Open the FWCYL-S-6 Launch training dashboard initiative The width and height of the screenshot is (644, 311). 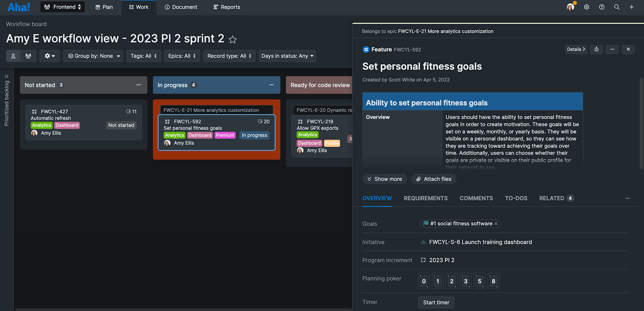coord(480,242)
